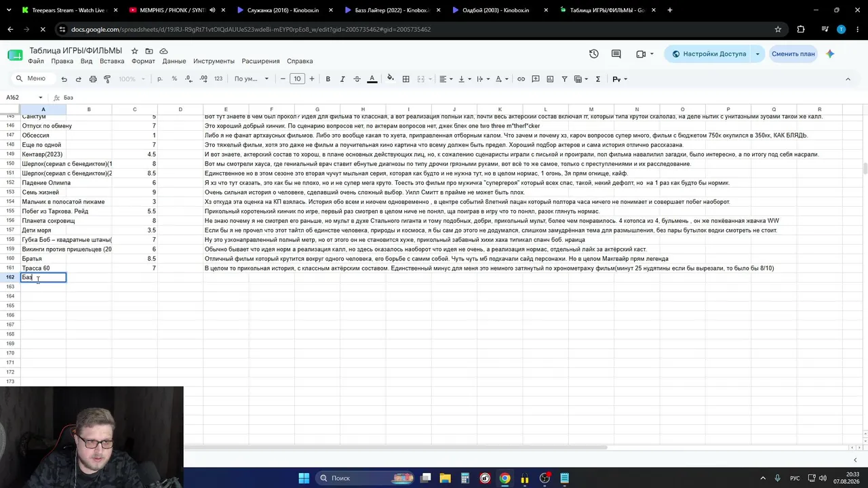Viewport: 868px width, 488px height.
Task: Open Windows Start menu
Action: click(304, 478)
